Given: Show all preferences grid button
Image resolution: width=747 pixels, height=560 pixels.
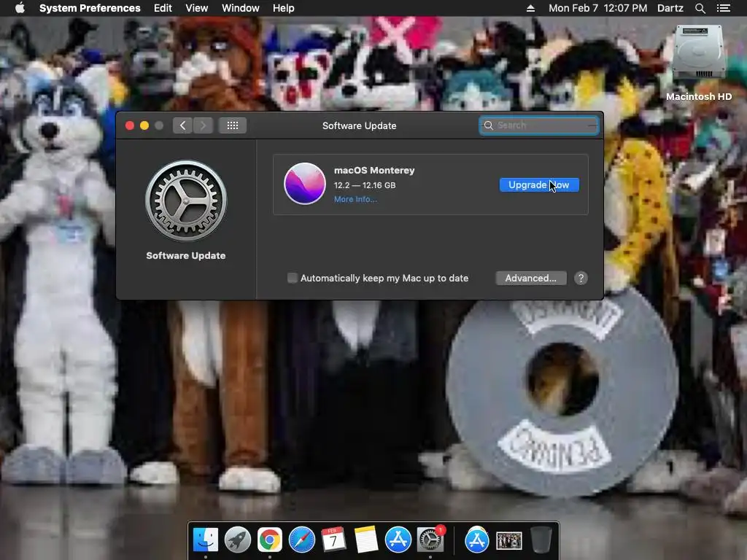Looking at the screenshot, I should pos(233,125).
